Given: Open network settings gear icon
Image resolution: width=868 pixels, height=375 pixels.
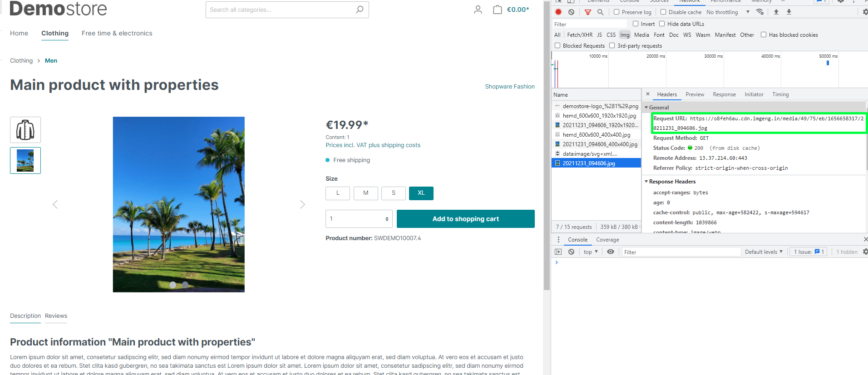Looking at the screenshot, I should point(865,12).
